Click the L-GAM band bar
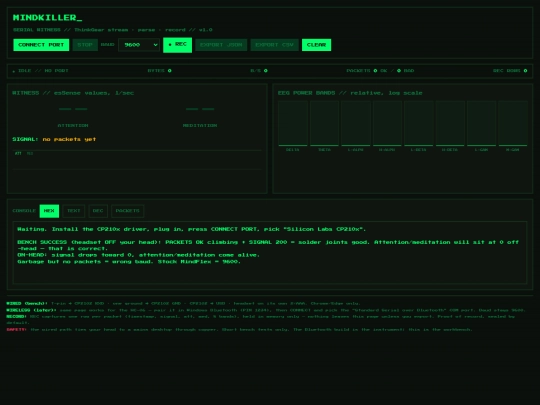Viewport: 540px width, 405px height. 481,123
